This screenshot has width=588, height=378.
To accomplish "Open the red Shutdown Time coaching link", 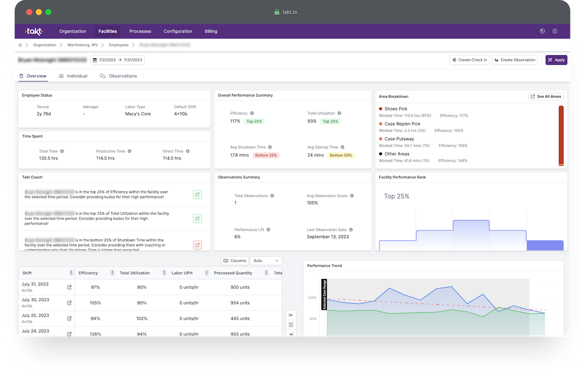I will tap(197, 245).
